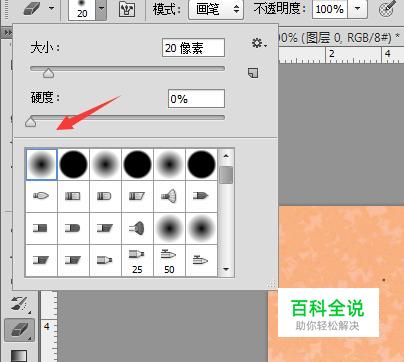The width and height of the screenshot is (404, 362).
Task: Select the Eraser tool in the toolbox
Action: 20,330
